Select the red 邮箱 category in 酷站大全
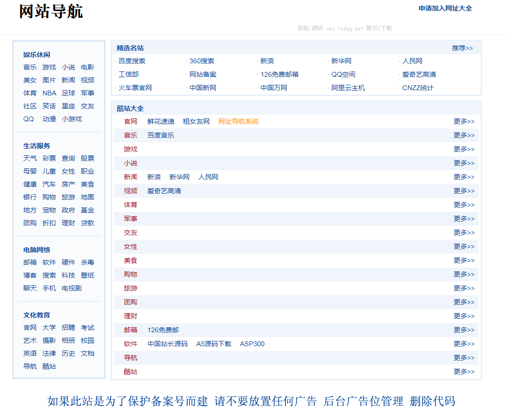Screen dimensions: 505x420 (x=130, y=330)
